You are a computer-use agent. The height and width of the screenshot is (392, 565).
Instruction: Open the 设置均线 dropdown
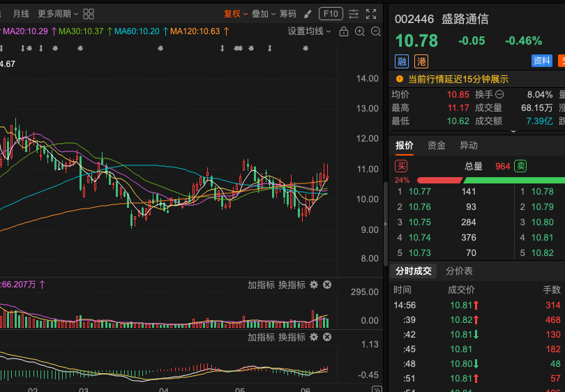[x=309, y=31]
